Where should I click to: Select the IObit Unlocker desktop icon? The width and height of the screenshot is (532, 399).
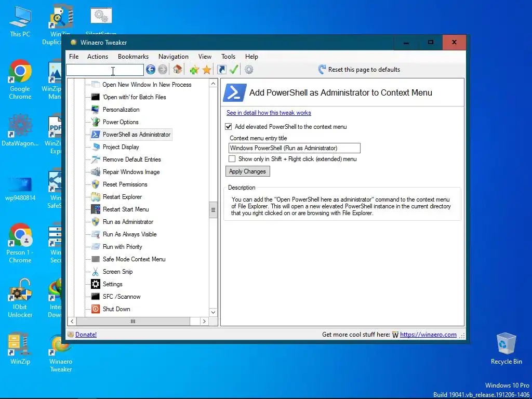click(x=20, y=299)
